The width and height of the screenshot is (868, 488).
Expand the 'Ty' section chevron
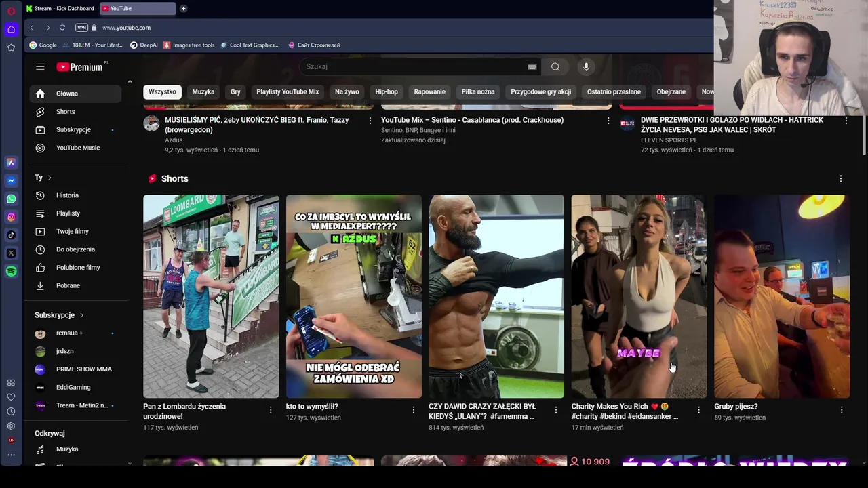(x=50, y=178)
